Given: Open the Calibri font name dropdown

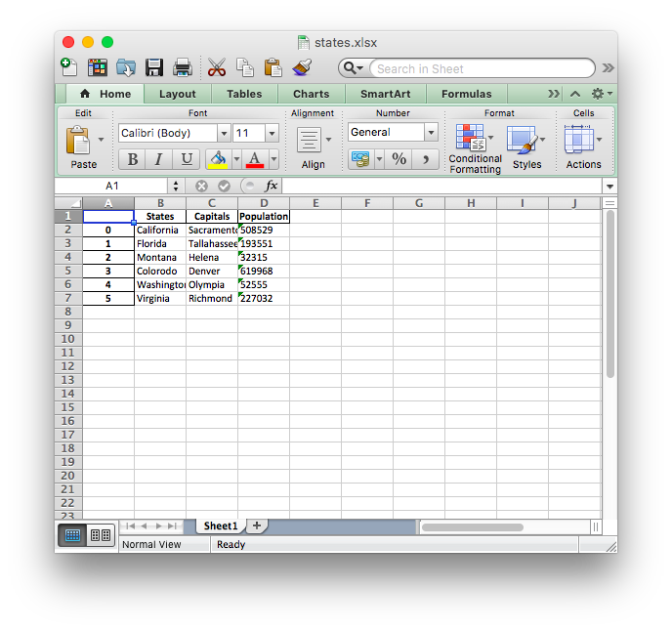Looking at the screenshot, I should point(224,133).
